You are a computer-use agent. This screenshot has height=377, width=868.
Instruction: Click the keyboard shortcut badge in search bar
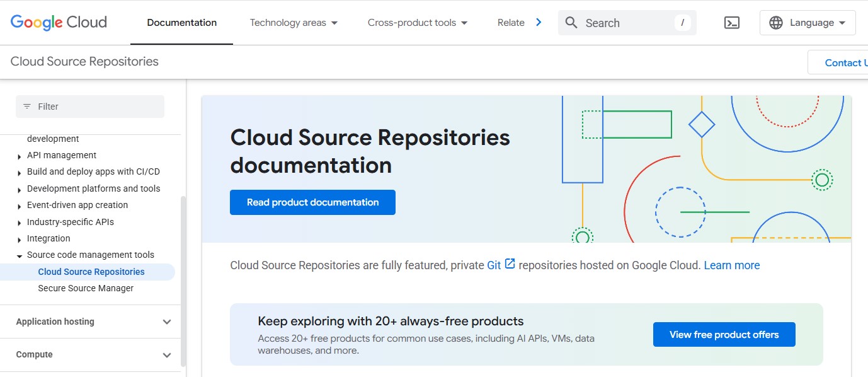[x=682, y=23]
